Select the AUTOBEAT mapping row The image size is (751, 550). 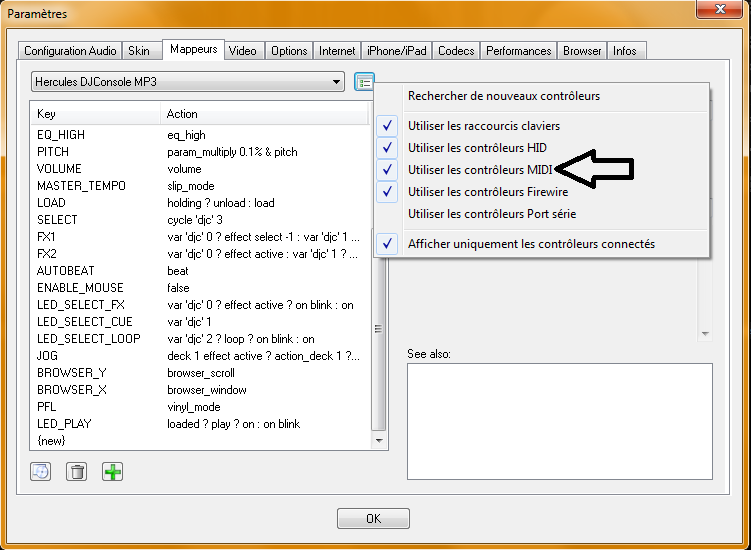(x=201, y=271)
